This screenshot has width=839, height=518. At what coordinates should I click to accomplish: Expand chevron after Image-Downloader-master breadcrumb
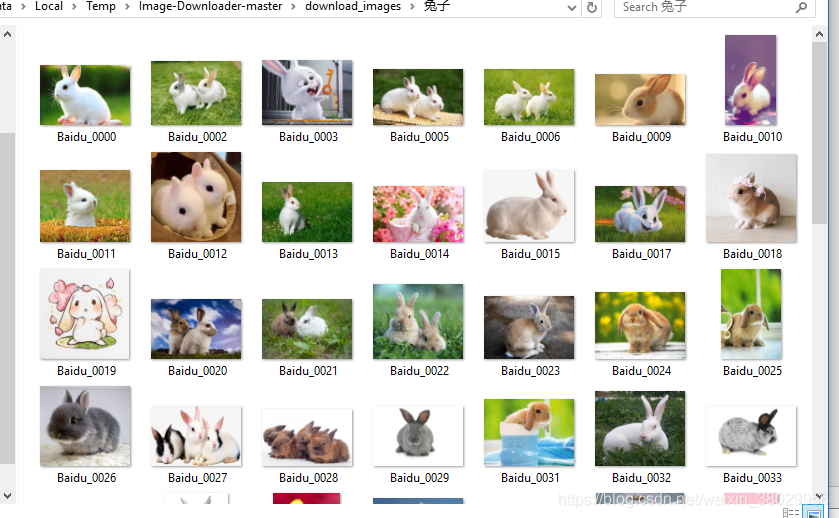[294, 7]
